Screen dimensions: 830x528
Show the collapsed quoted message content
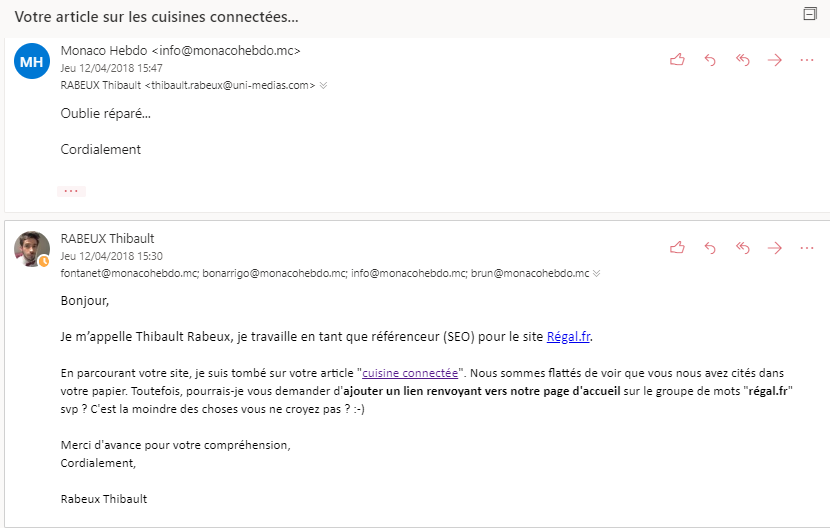(71, 190)
